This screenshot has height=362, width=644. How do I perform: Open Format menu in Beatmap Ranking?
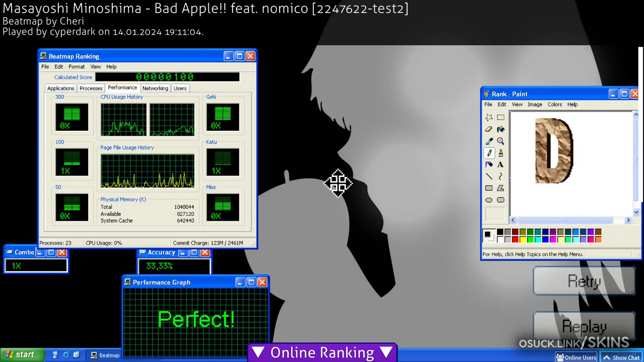(x=76, y=67)
